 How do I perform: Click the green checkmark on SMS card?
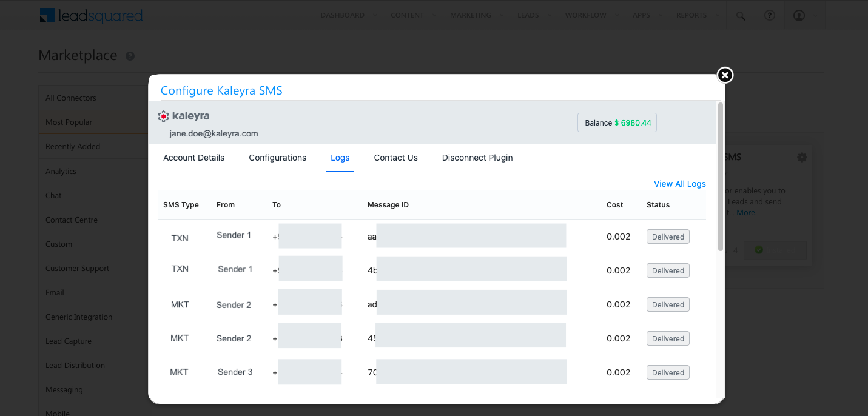pyautogui.click(x=759, y=250)
